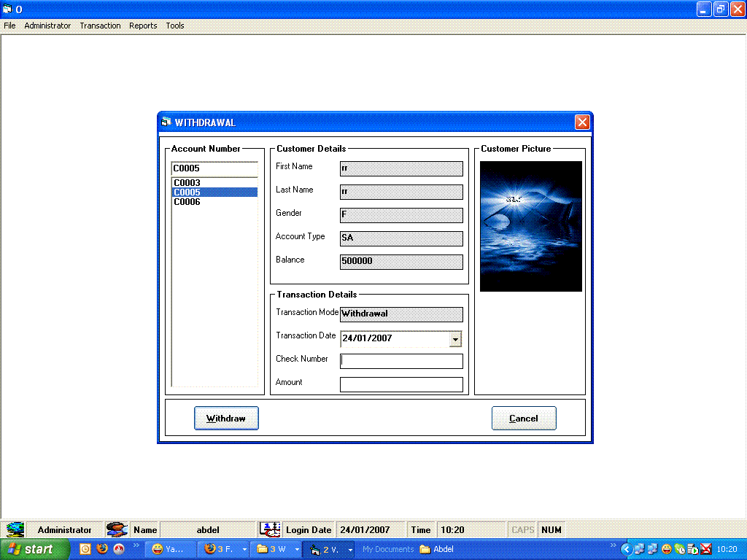Screen dimensions: 747x560
Task: Click the Amount input field
Action: (x=401, y=384)
